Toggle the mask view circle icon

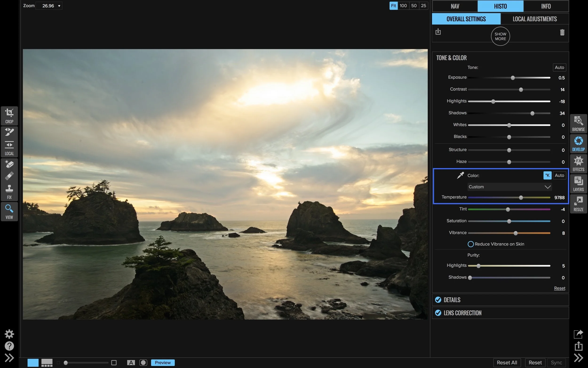pos(143,363)
